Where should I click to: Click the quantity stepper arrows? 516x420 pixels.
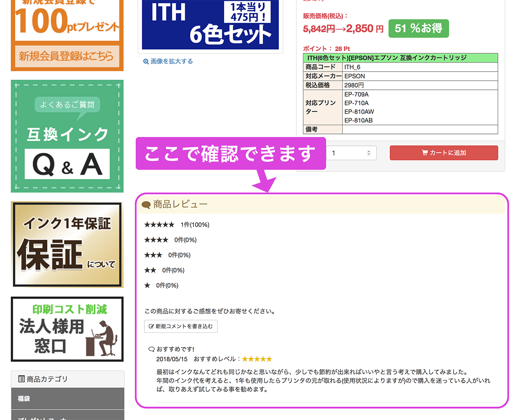pyautogui.click(x=369, y=153)
